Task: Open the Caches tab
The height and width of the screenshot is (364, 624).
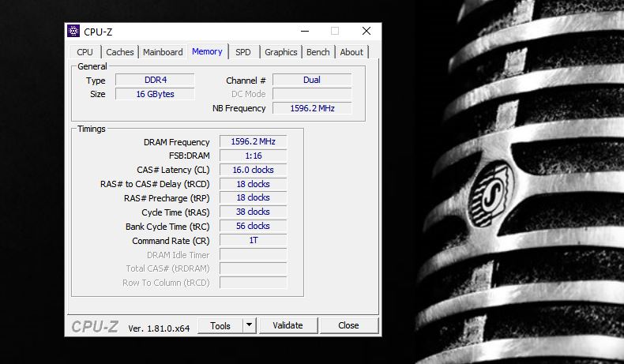Action: click(120, 52)
